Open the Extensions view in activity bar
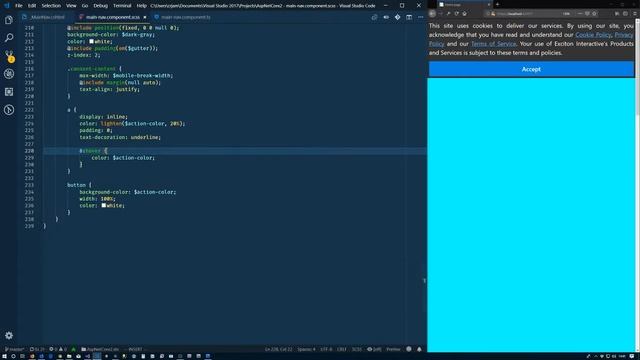Image resolution: width=640 pixels, height=360 pixels. (9, 92)
